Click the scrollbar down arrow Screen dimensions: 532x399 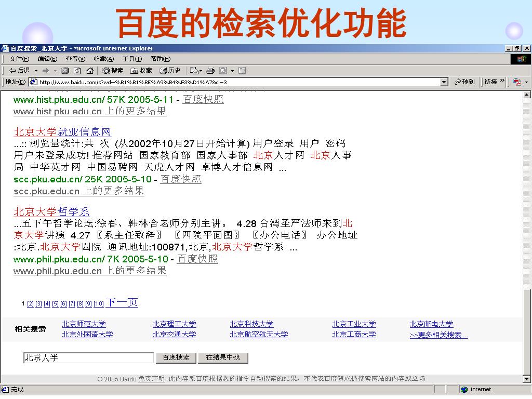[x=527, y=379]
